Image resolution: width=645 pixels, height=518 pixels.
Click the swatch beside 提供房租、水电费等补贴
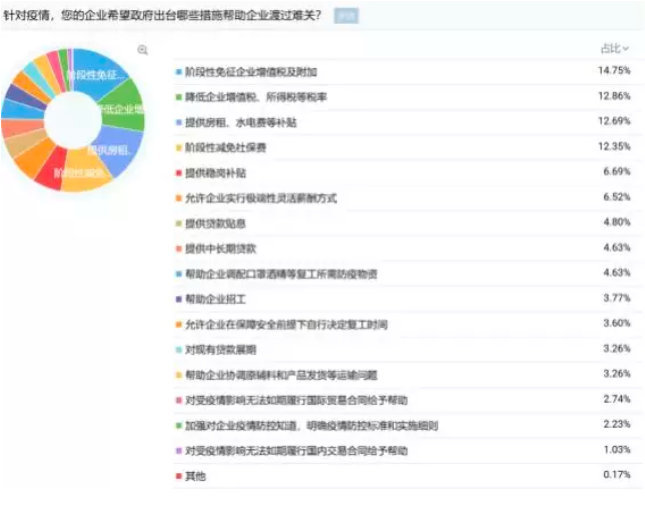[x=179, y=123]
